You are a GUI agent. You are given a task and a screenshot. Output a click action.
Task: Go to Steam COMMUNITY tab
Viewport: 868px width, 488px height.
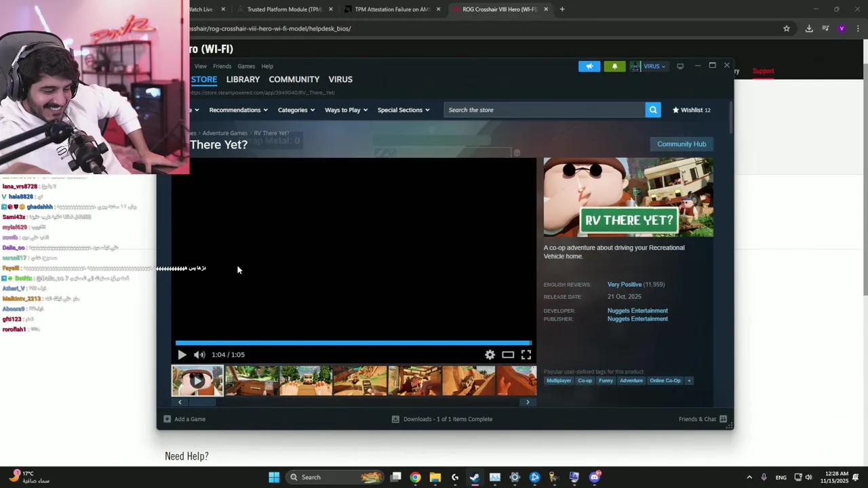click(x=294, y=79)
